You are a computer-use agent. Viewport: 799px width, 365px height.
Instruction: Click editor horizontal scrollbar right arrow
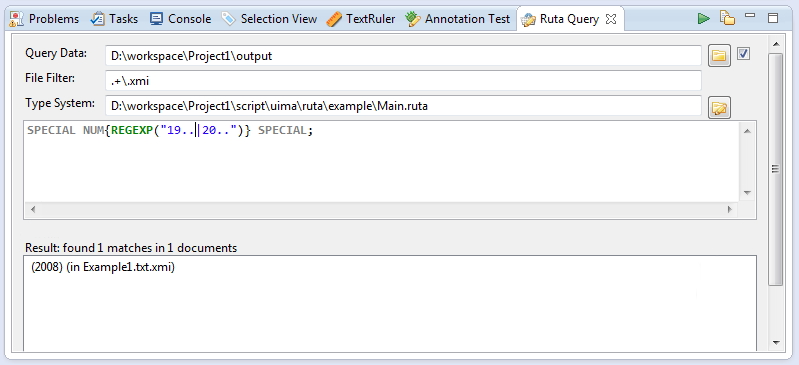[x=730, y=209]
